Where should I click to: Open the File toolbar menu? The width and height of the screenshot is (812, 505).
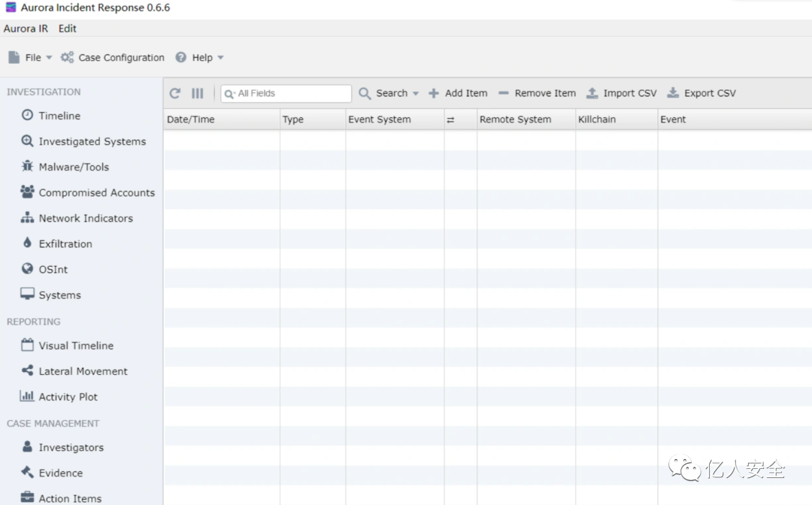(x=33, y=57)
